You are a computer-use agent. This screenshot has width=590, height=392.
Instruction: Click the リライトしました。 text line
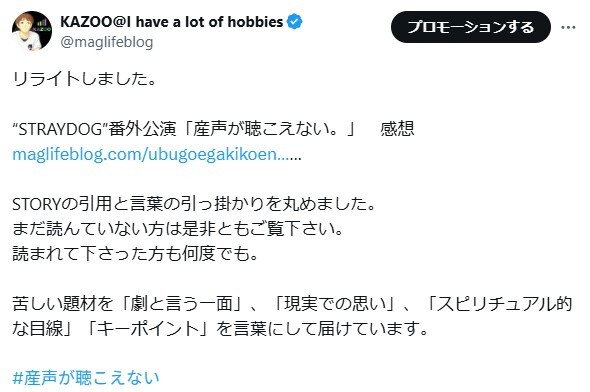coord(84,79)
